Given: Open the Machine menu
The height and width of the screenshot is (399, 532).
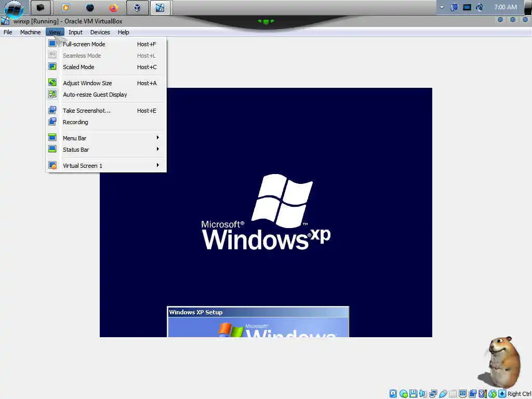Looking at the screenshot, I should 30,32.
